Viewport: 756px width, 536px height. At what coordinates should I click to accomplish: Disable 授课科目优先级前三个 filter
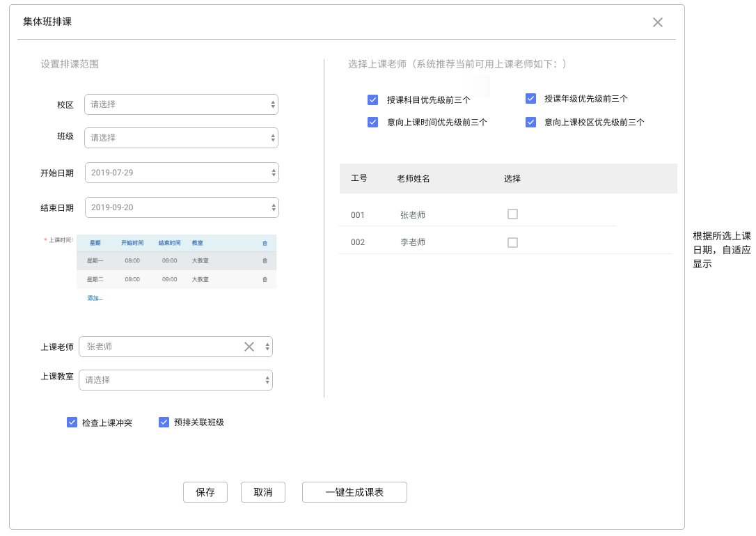(372, 100)
